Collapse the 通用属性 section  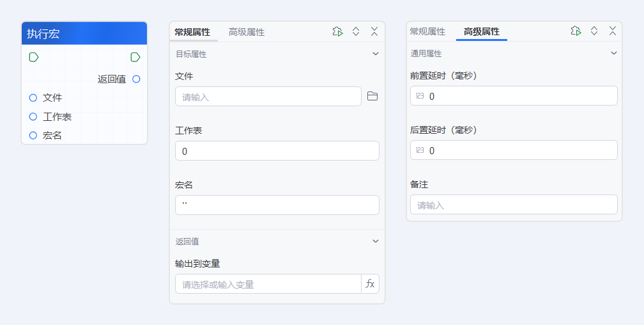point(613,53)
